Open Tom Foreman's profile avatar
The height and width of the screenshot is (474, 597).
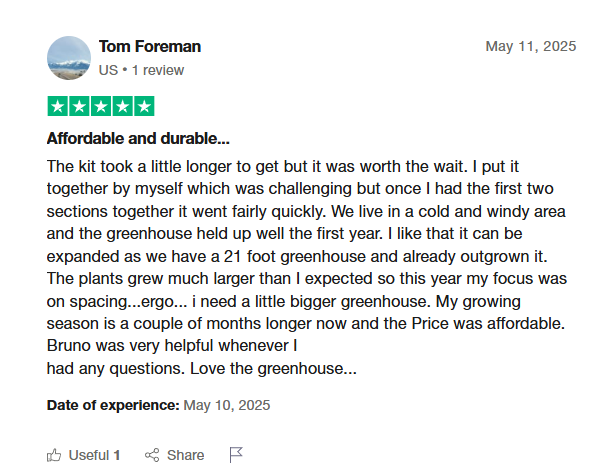(69, 58)
